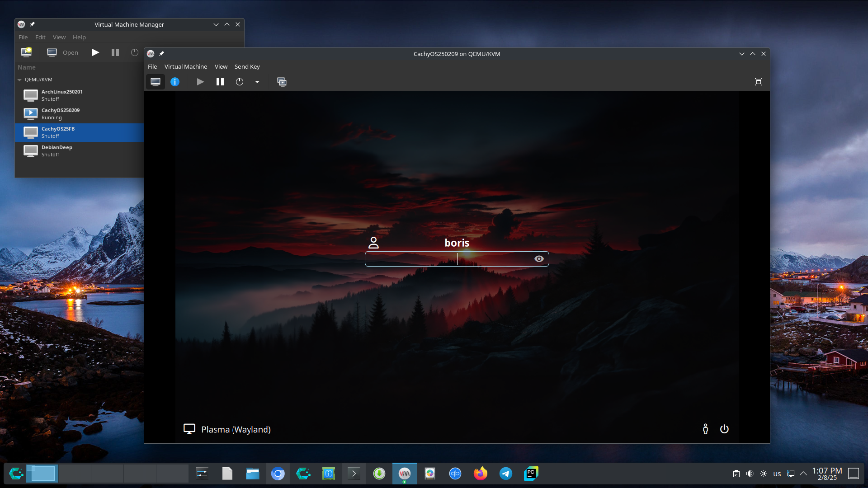Screen dimensions: 868x488
Task: Collapse the QEMU/KVM connection tree
Action: [19, 80]
